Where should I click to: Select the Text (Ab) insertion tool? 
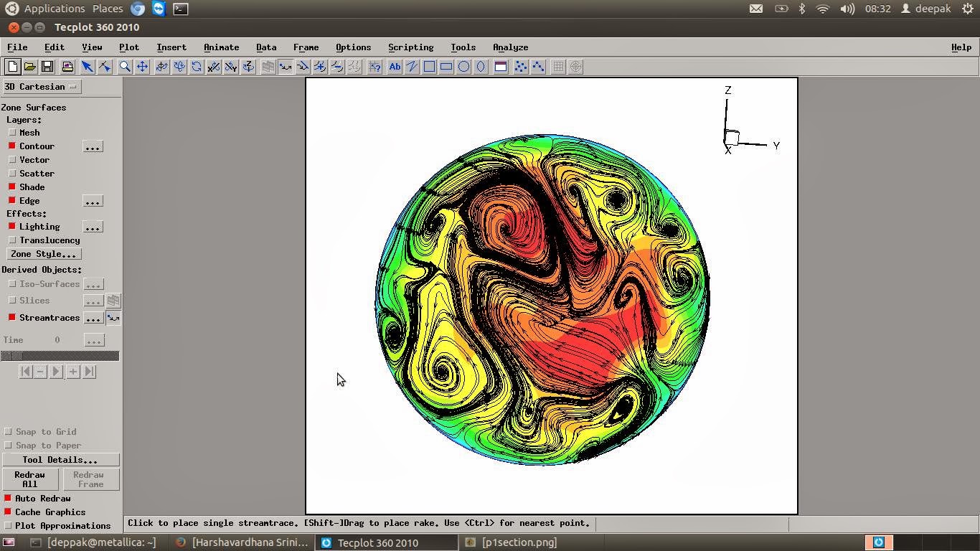coord(395,67)
